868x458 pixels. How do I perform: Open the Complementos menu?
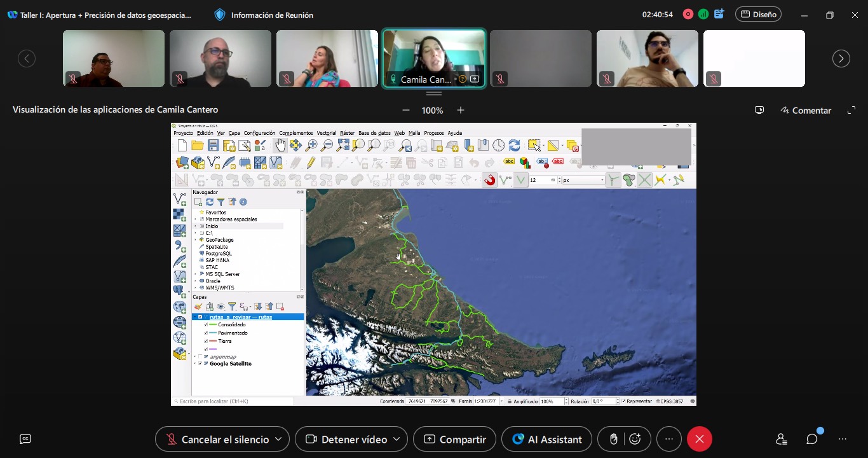[295, 133]
